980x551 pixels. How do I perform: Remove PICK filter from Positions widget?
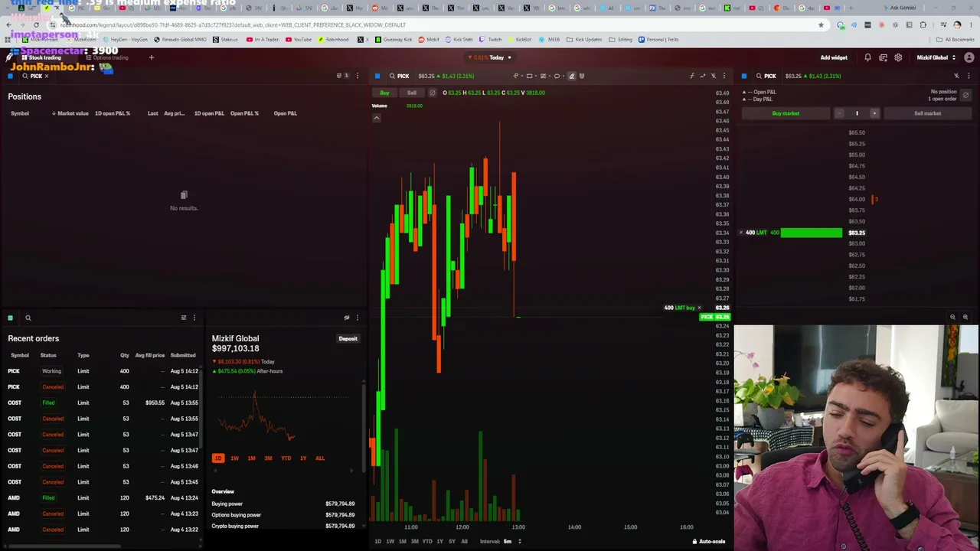click(46, 76)
